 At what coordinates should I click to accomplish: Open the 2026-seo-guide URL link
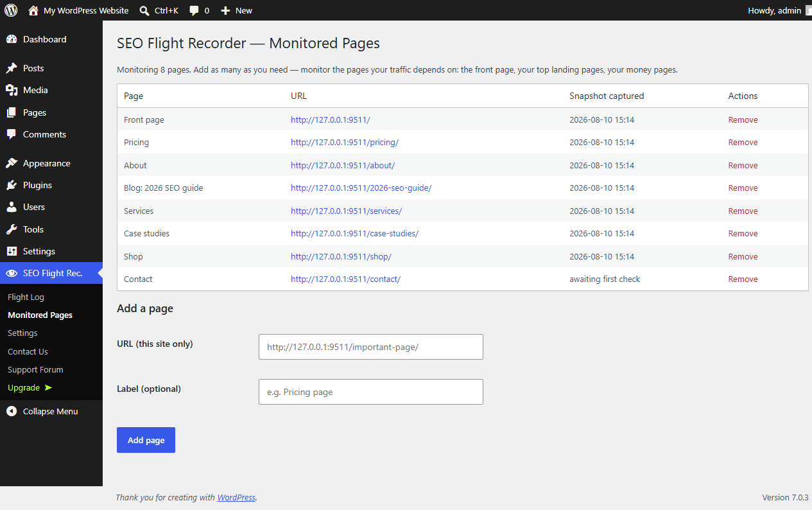[x=361, y=188]
